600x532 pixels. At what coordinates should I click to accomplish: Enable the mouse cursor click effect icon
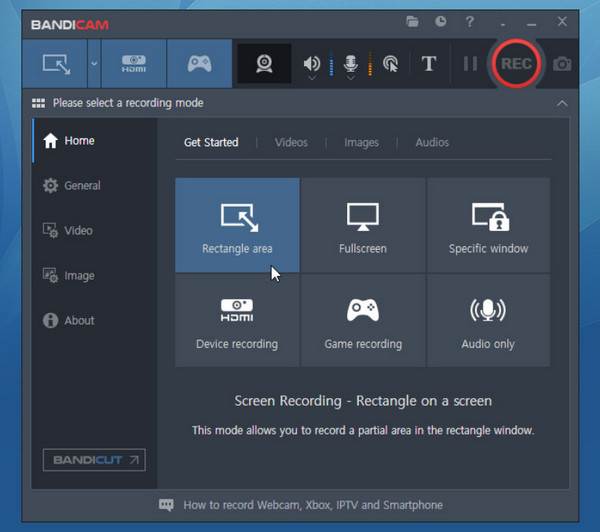(x=391, y=64)
